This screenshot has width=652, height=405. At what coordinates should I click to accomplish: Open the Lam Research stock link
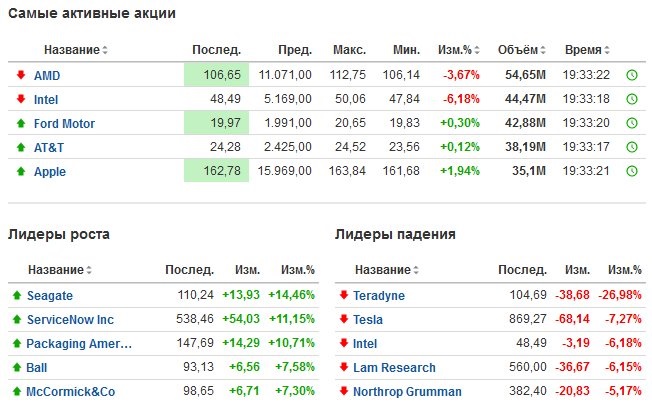[x=394, y=368]
